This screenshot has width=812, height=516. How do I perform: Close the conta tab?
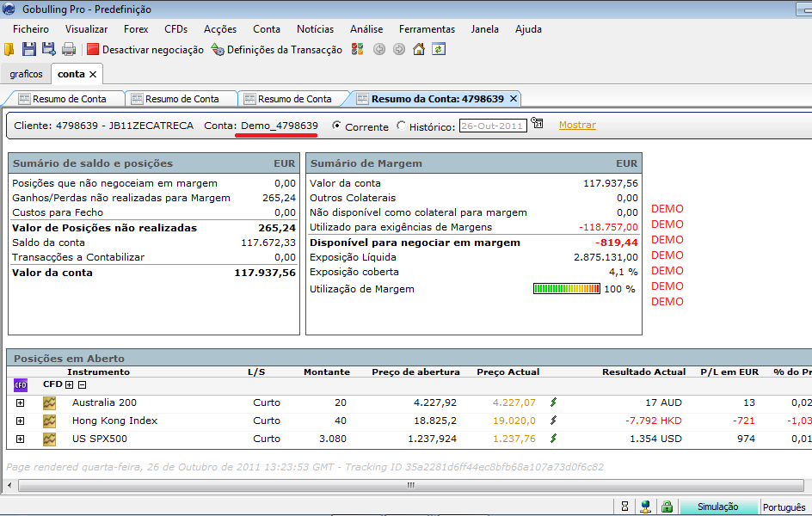[x=93, y=75]
